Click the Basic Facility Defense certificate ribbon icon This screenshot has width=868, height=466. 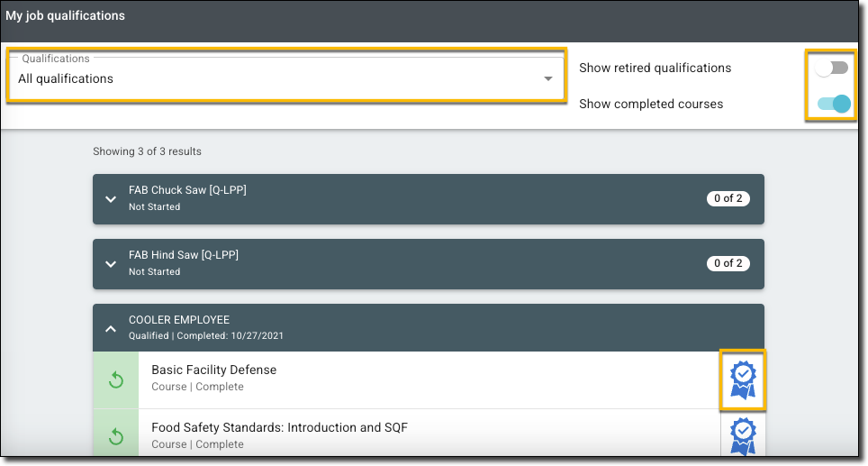coord(743,379)
